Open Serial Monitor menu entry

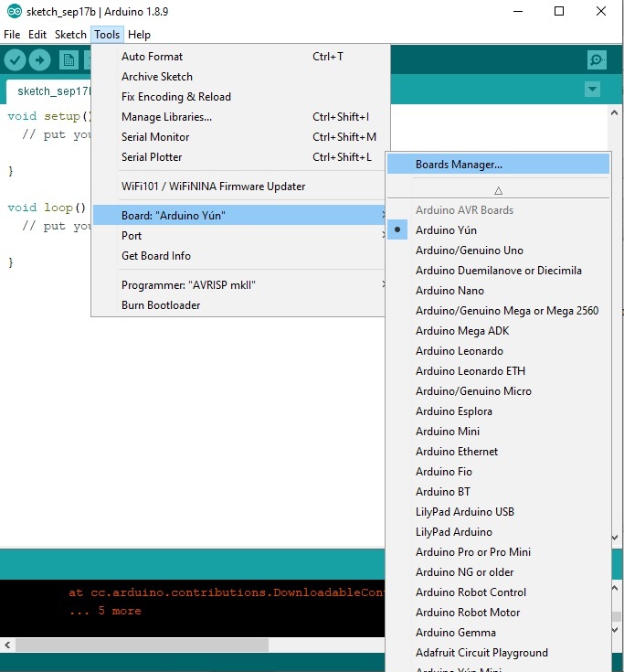tap(240, 137)
